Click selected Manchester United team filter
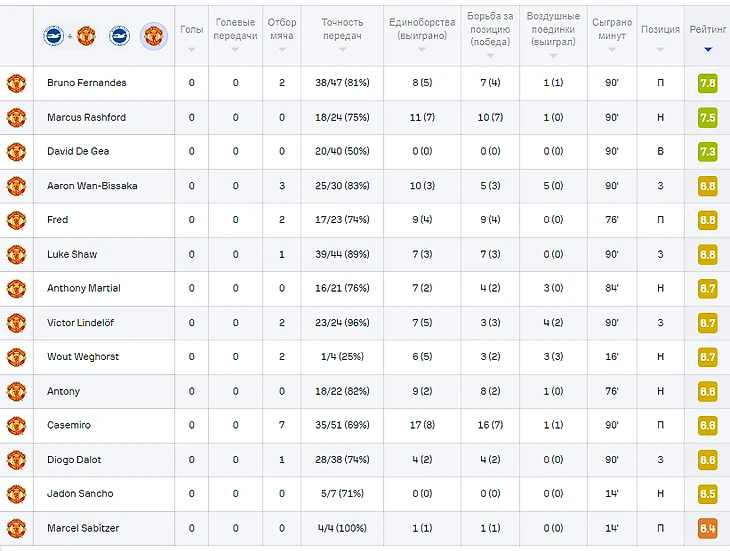730x551 pixels. 153,36
